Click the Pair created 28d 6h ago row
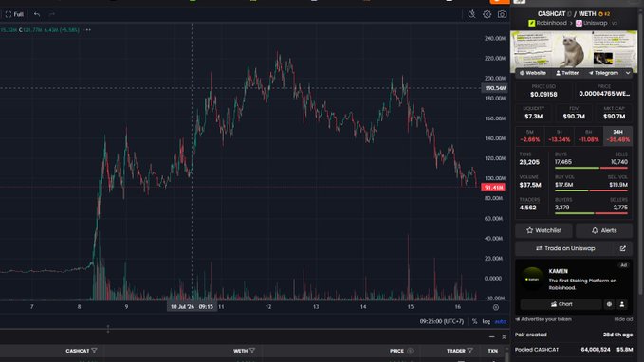644x362 pixels. pyautogui.click(x=574, y=335)
